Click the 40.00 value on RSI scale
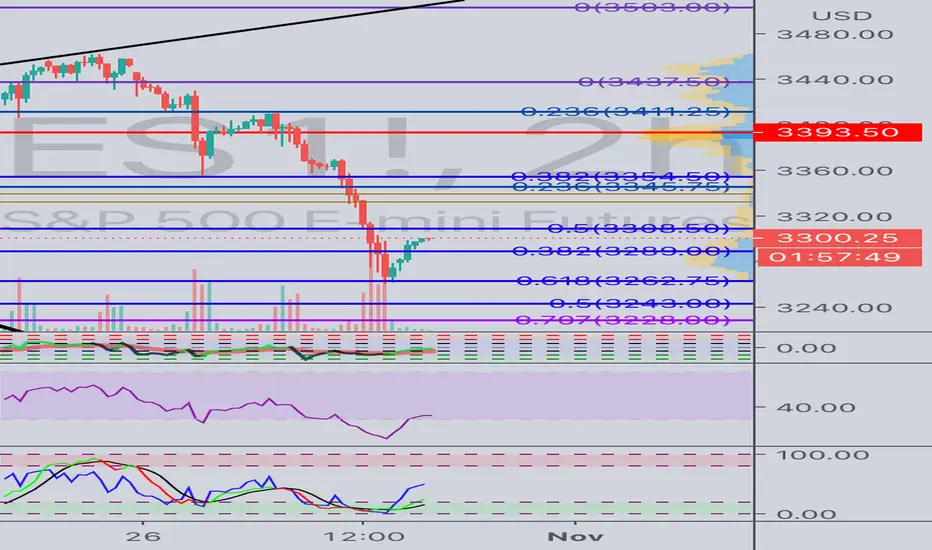This screenshot has width=932, height=550. point(816,407)
